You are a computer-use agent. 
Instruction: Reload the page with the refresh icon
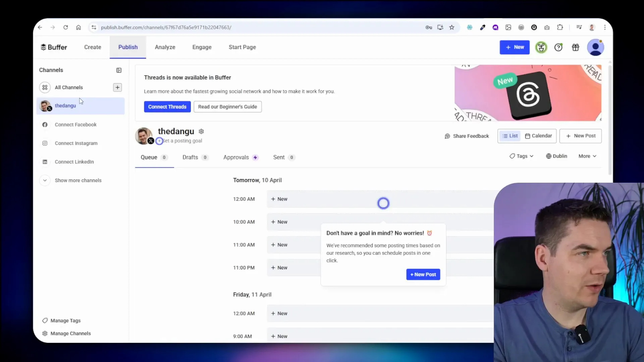(66, 27)
